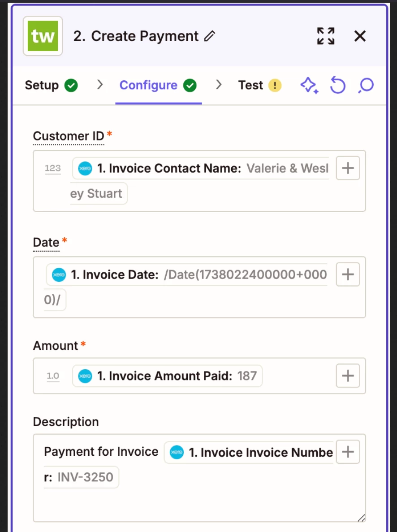Screen dimensions: 397x532
Task: Click green checkmark beside Configure
Action: pyautogui.click(x=190, y=86)
